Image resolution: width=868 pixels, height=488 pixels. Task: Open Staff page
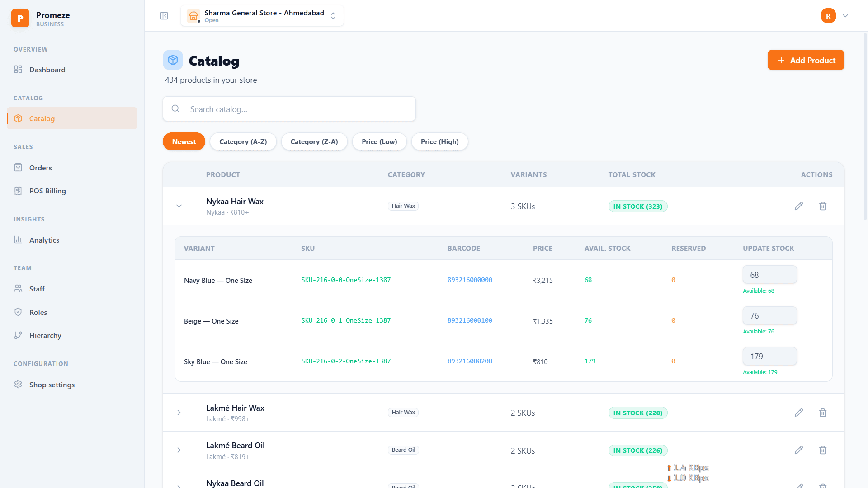click(72, 289)
